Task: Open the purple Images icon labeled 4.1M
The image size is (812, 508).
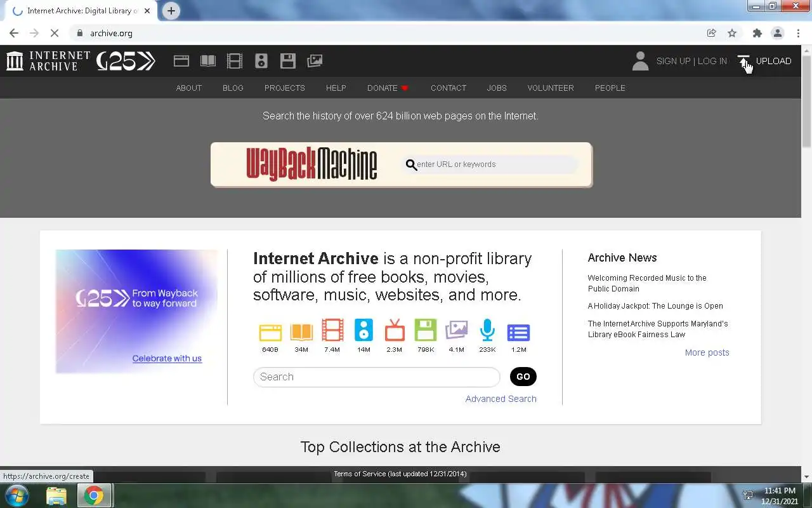Action: pos(457,331)
